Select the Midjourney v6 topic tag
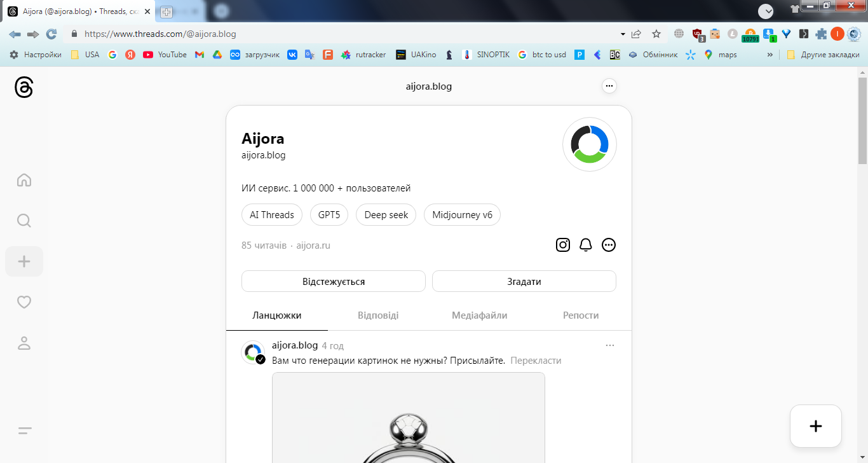 [x=462, y=215]
